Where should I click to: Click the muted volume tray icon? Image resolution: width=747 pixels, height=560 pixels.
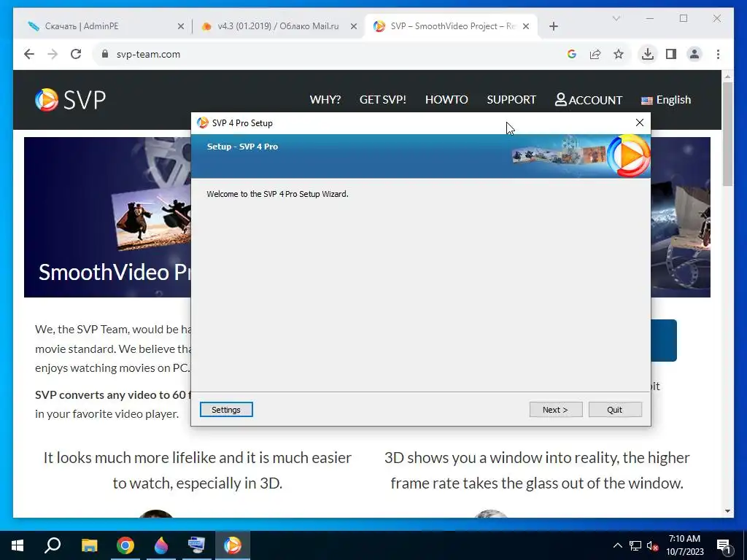(x=652, y=545)
